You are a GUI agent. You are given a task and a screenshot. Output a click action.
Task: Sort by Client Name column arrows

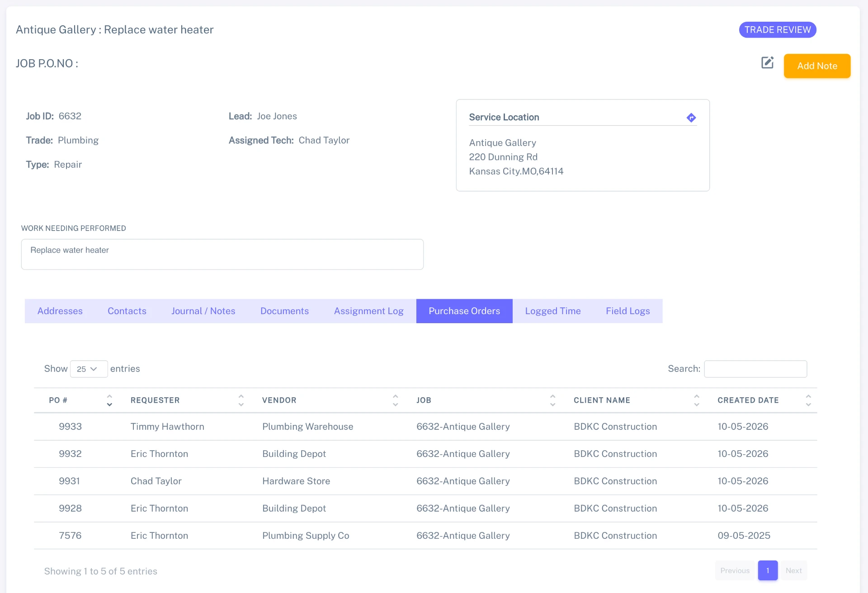[x=696, y=400]
